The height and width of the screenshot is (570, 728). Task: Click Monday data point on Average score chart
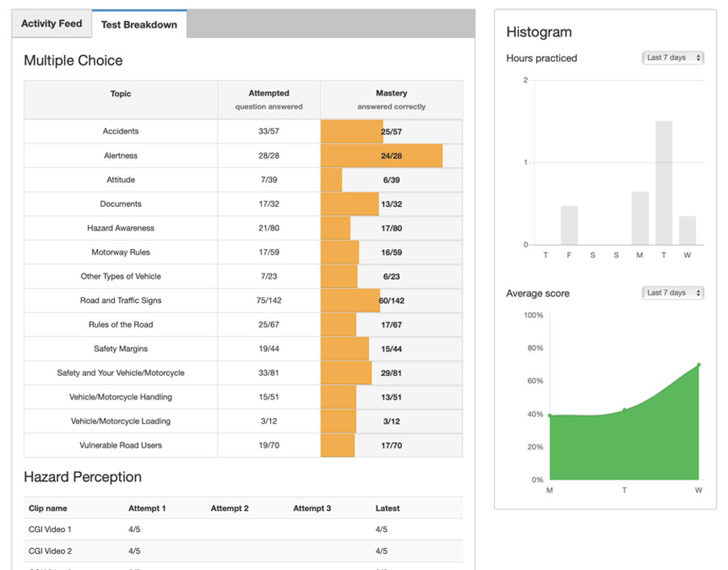(550, 416)
